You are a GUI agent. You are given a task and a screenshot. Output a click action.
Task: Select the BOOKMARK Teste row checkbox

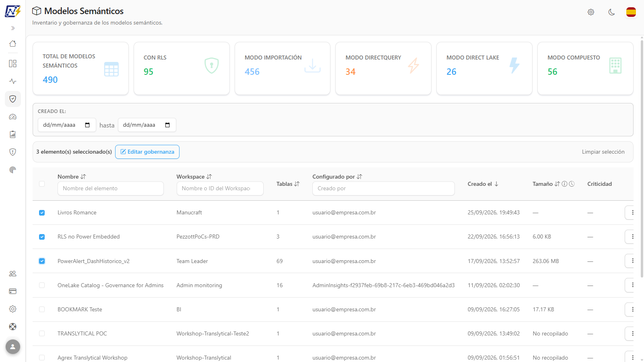point(42,309)
